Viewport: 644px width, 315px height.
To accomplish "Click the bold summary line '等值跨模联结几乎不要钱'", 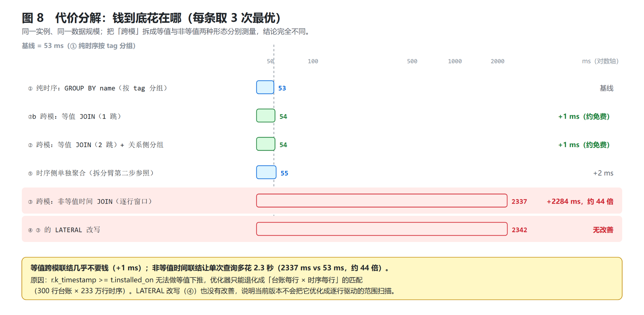I will coord(210,268).
